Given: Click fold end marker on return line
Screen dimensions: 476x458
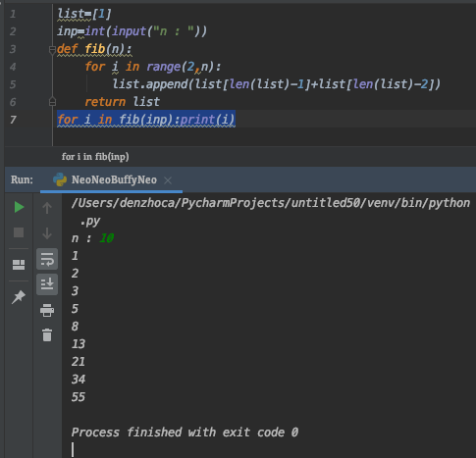Looking at the screenshot, I should [x=52, y=102].
